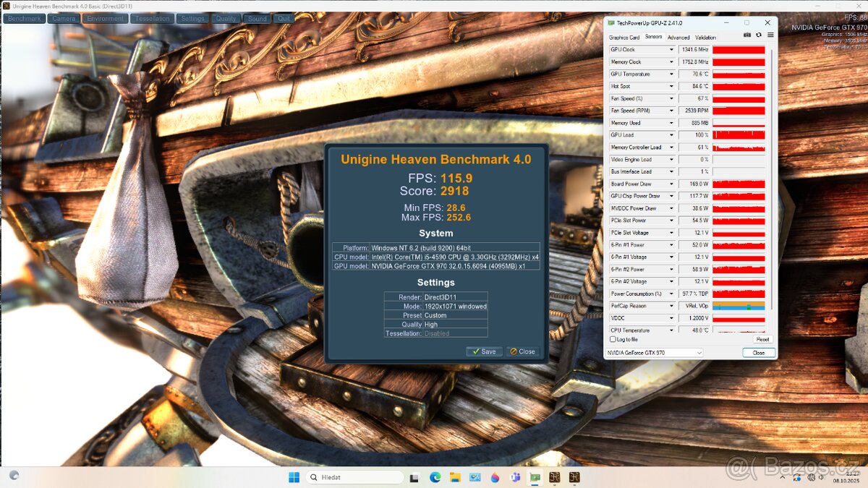Open Settings in the Heaven benchmark toolbar
This screenshot has width=868, height=488.
pyautogui.click(x=192, y=18)
